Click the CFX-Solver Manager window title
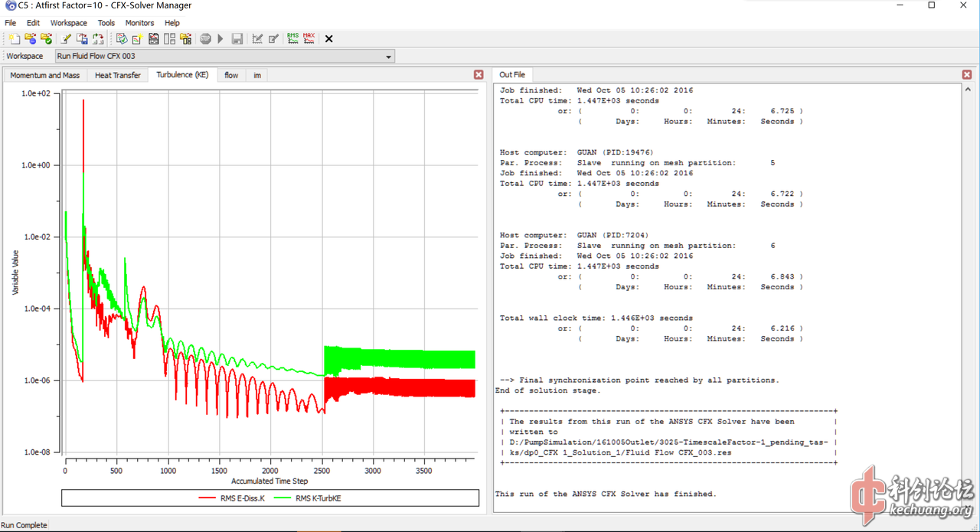 pyautogui.click(x=105, y=6)
